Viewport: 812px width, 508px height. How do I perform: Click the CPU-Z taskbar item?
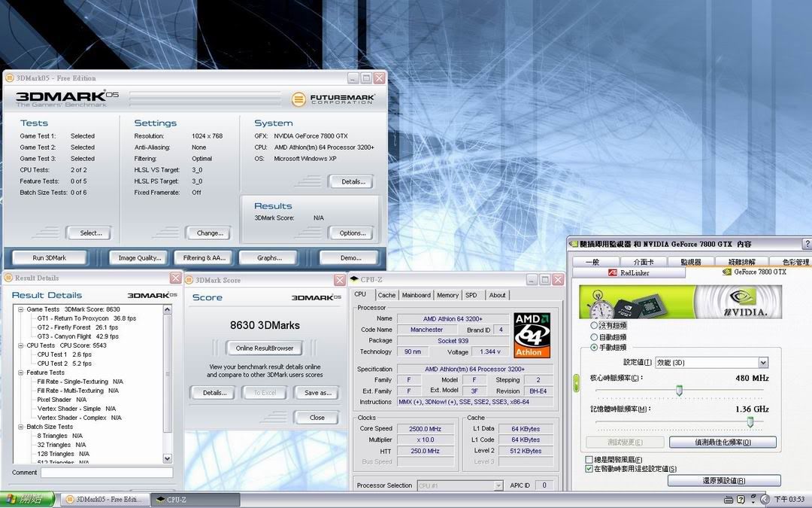tap(195, 499)
